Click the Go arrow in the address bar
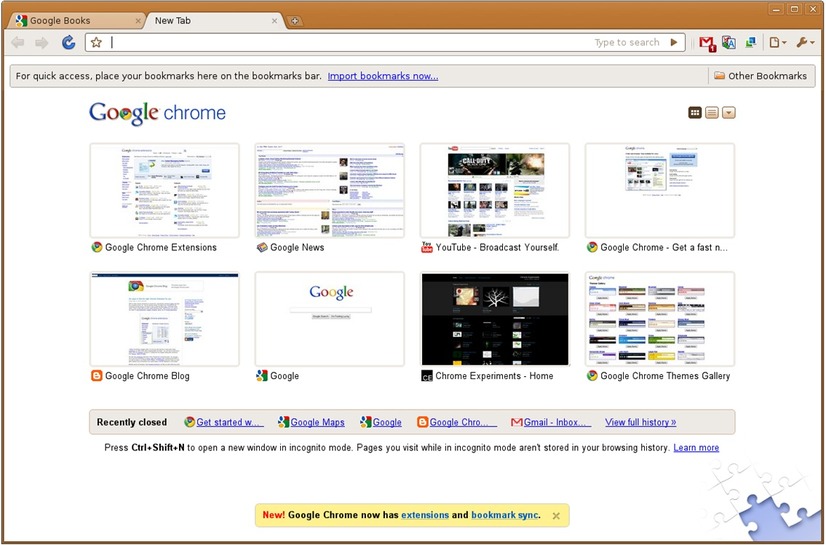Viewport: 826px width, 545px height. click(674, 43)
